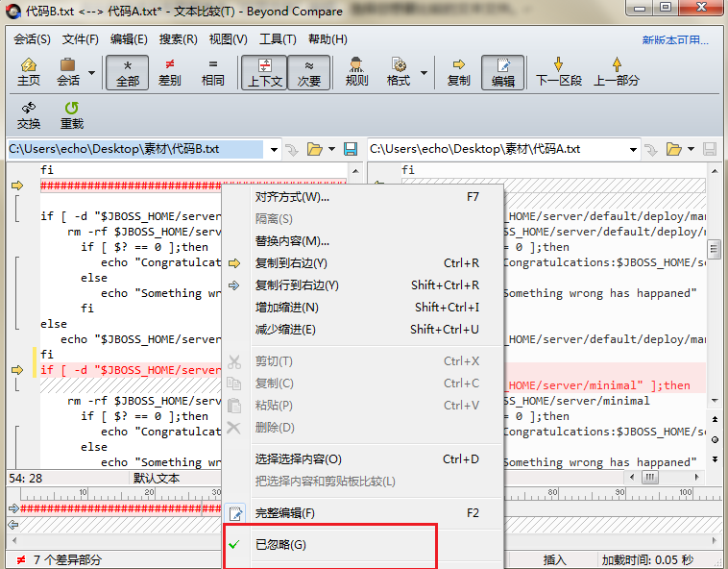Viewport: 728px width, 569px height.
Task: Open the 会话 sessions briefcase icon
Action: [68, 72]
